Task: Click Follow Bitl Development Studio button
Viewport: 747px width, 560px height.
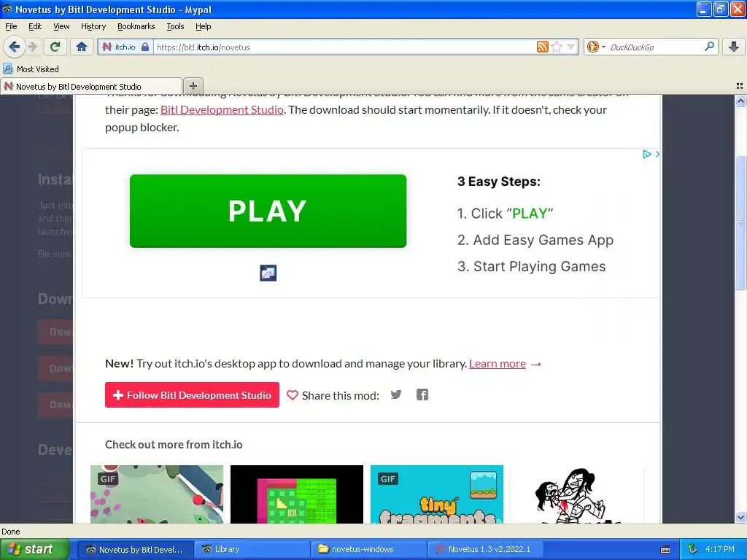Action: click(192, 394)
